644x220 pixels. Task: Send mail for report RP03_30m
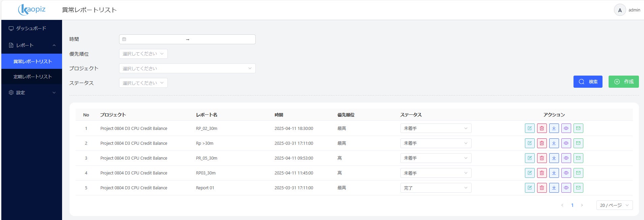coord(578,173)
